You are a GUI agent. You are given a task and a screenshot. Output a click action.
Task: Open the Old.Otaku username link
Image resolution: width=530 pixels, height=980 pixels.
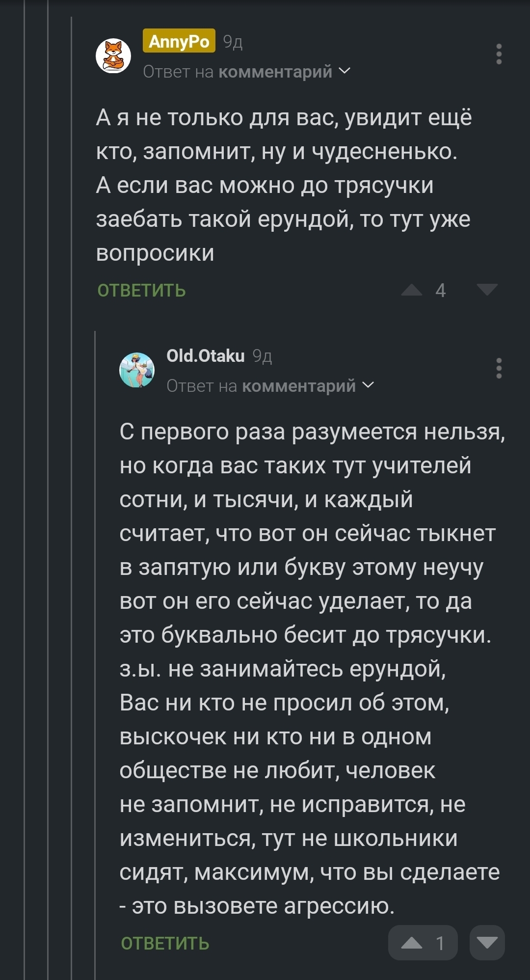[x=205, y=356]
